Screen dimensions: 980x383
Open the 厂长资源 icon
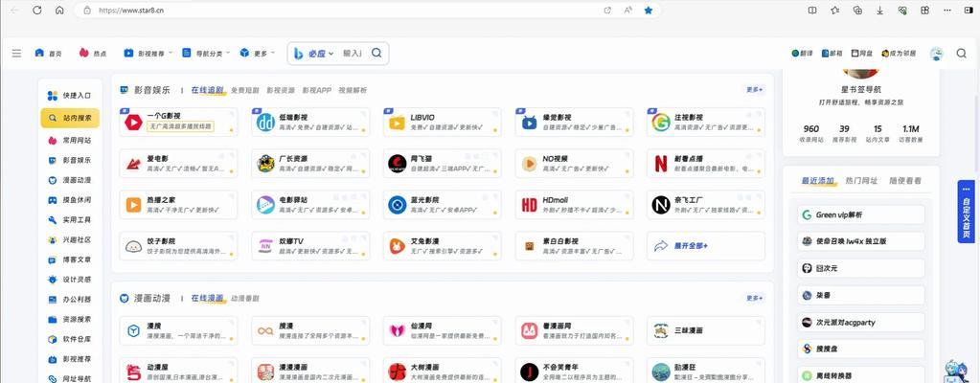coord(265,164)
